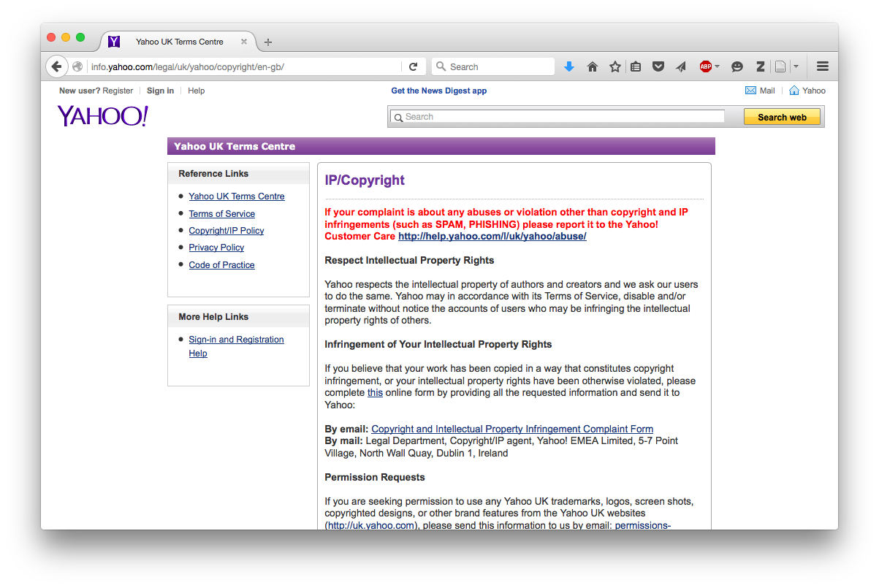Click the Firefox toolbar Search box
This screenshot has height=588, width=879.
[x=493, y=66]
